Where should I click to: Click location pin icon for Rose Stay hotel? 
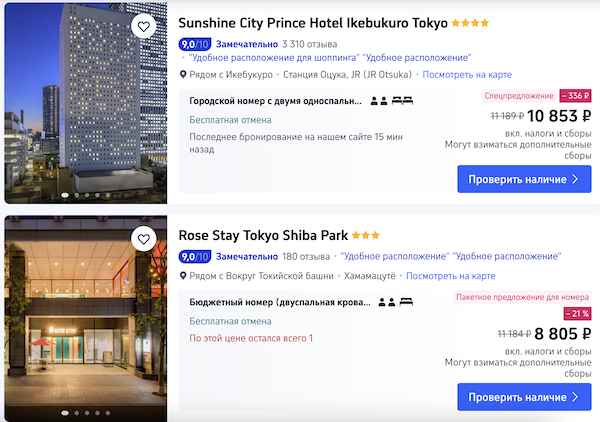point(183,275)
